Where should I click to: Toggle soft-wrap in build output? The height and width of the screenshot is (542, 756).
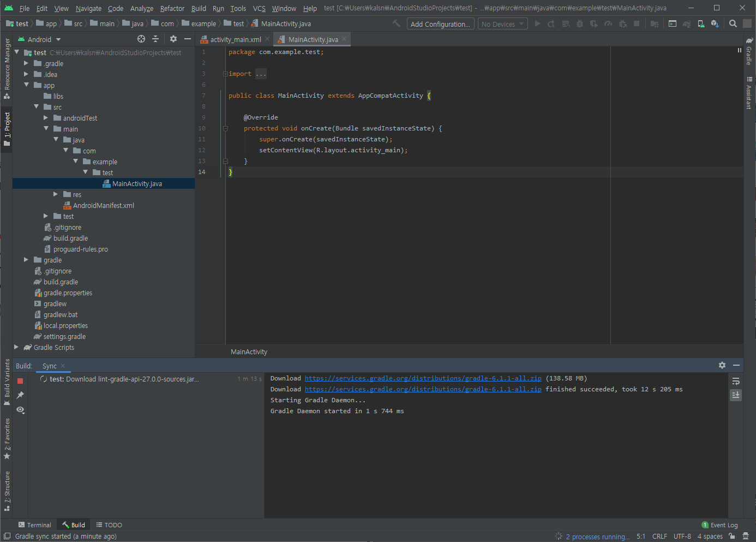tap(736, 381)
